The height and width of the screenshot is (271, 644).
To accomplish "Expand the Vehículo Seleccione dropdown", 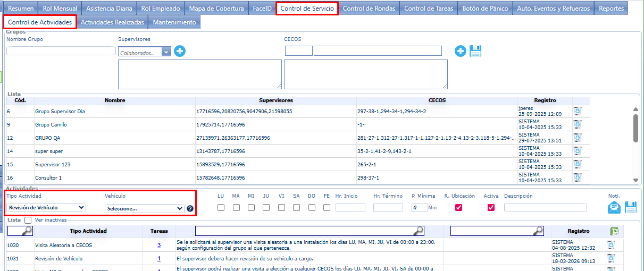I will pos(144,208).
